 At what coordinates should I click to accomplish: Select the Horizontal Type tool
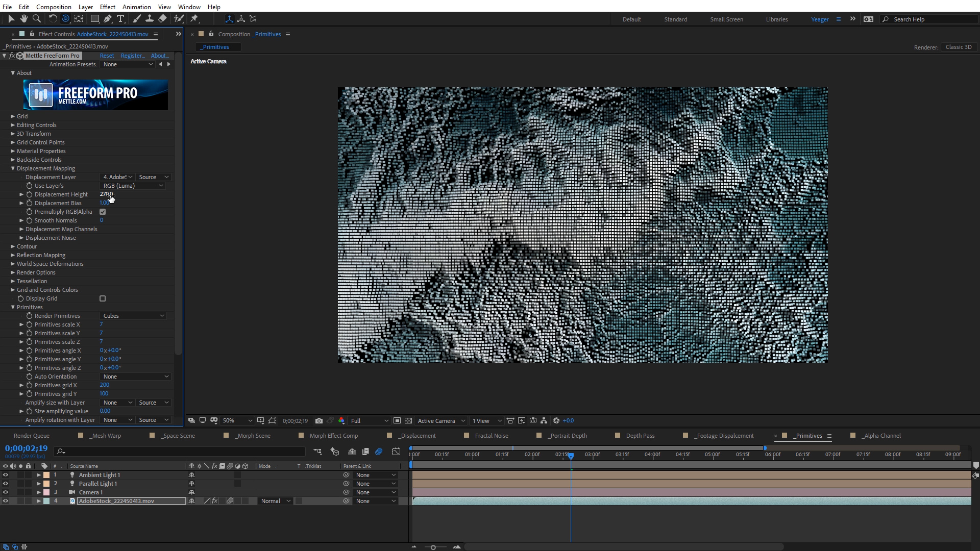tap(120, 19)
